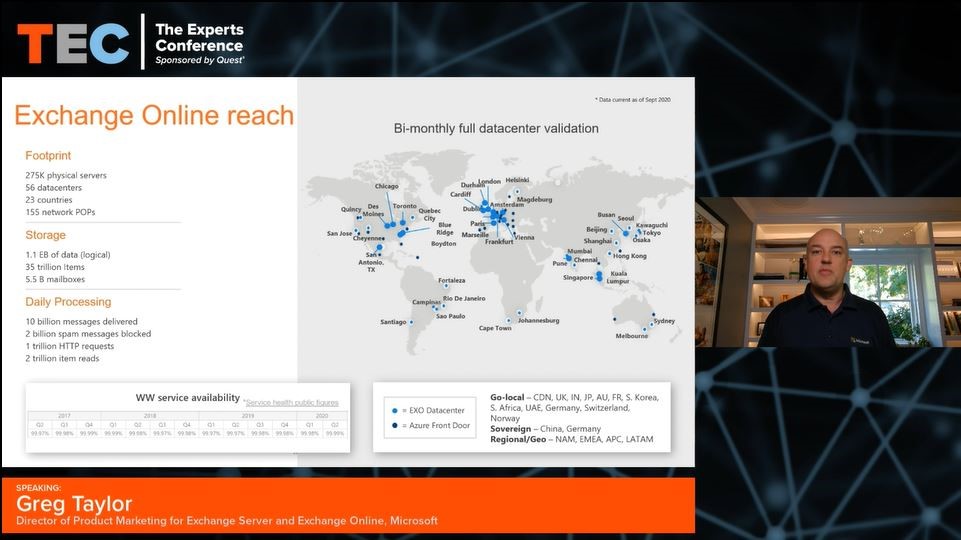Click the 'Frankfurt' map label
Screen dimensions: 961x540
(499, 241)
